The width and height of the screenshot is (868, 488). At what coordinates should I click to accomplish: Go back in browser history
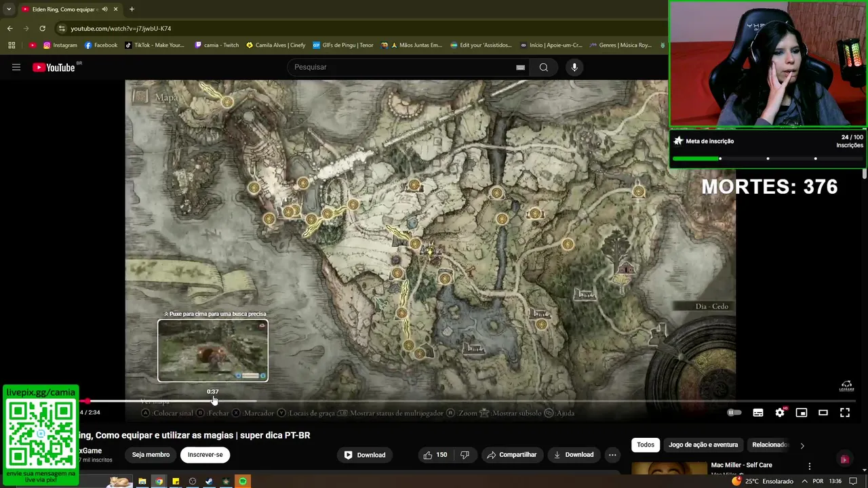(9, 28)
